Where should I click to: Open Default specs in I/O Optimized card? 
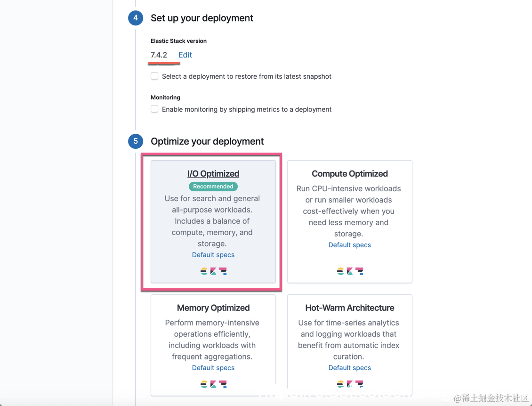[x=213, y=255]
